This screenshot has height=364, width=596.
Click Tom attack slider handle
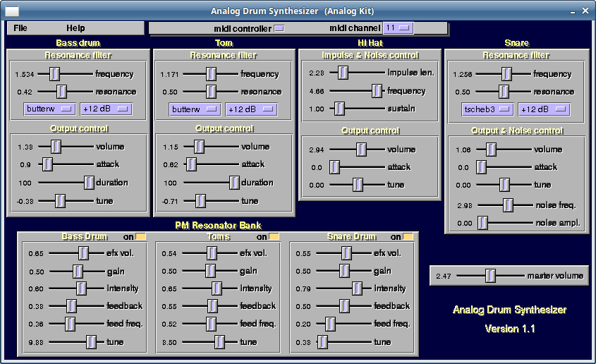[x=191, y=164]
